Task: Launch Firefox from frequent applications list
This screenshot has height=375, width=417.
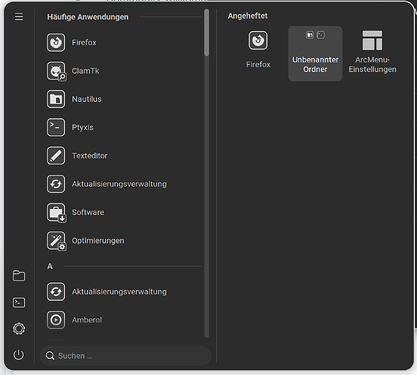Action: (x=122, y=42)
